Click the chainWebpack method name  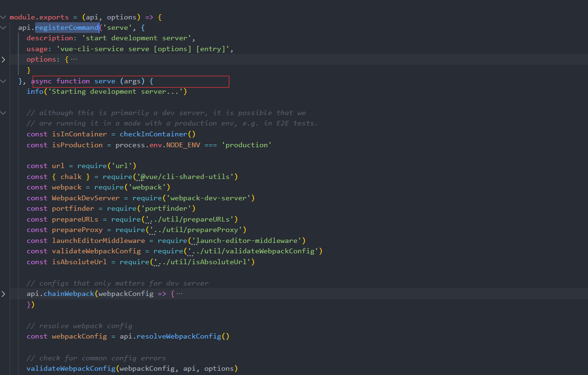click(69, 294)
